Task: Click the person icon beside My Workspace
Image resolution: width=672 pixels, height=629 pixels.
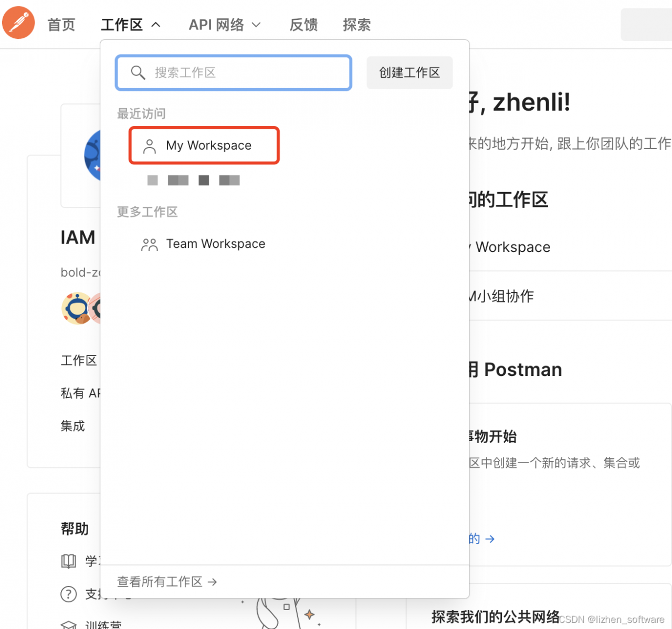Action: pyautogui.click(x=150, y=146)
